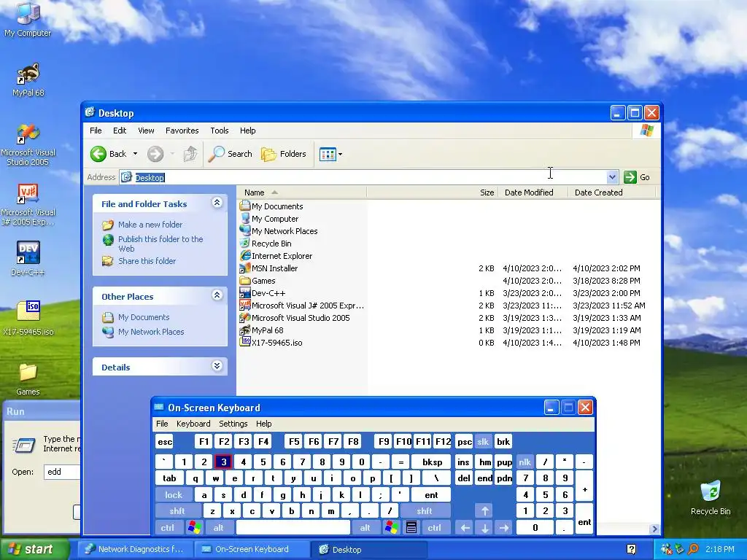Open My Documents in Other Places
Screen dimensions: 747x560
(x=144, y=317)
